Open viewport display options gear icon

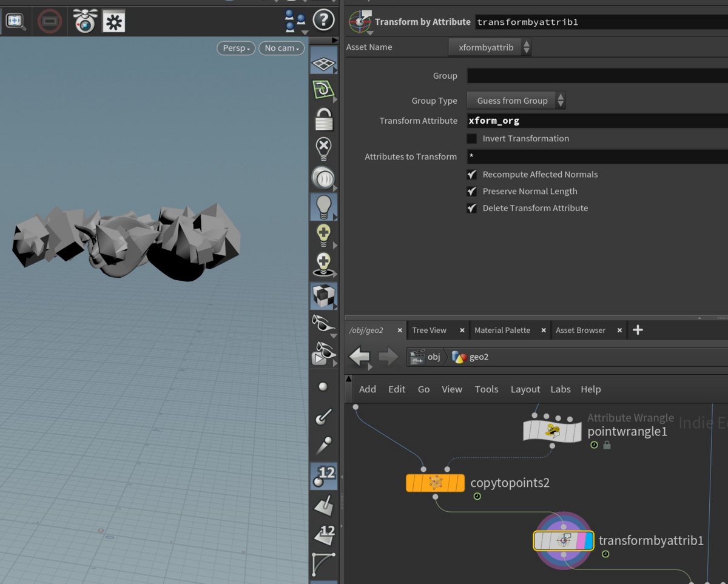(x=113, y=22)
